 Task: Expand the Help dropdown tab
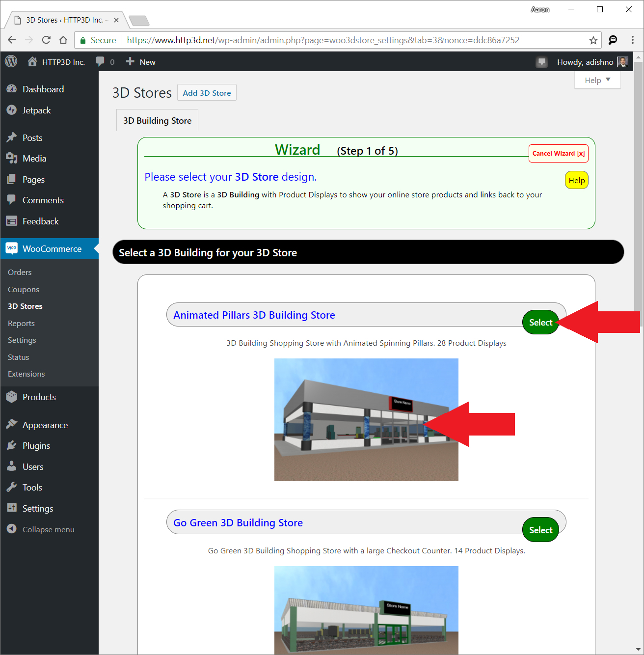tap(597, 80)
